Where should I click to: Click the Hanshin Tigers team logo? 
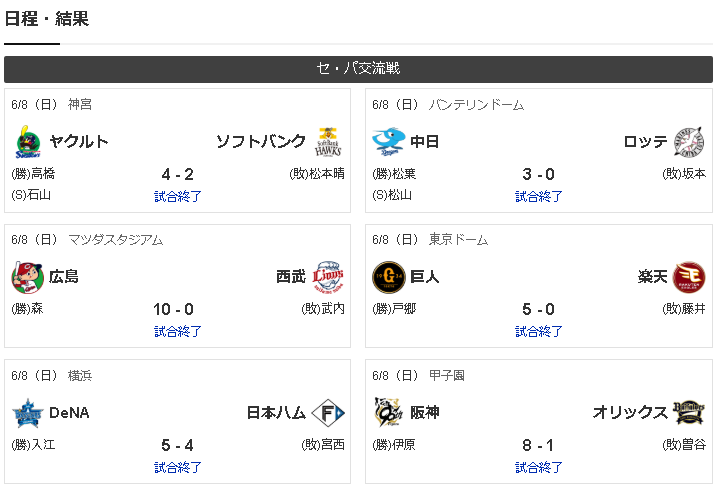[x=388, y=412]
